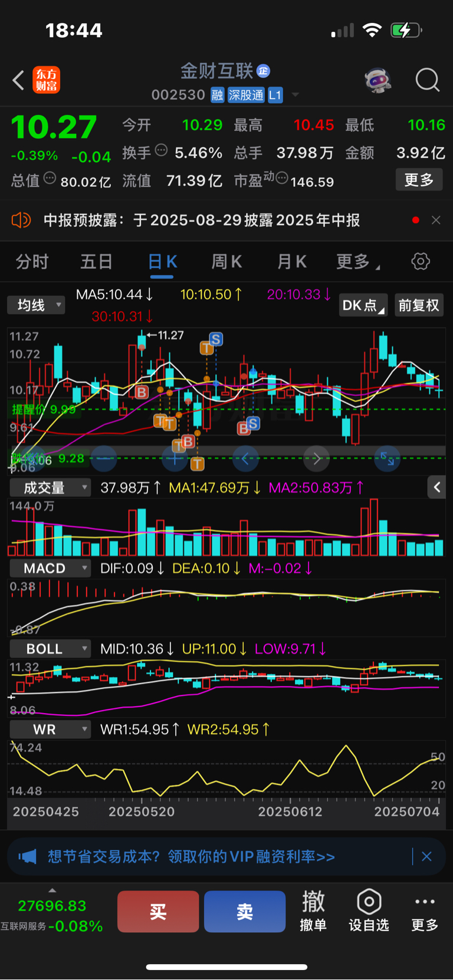Switch to 分时 chart tab

tap(32, 262)
